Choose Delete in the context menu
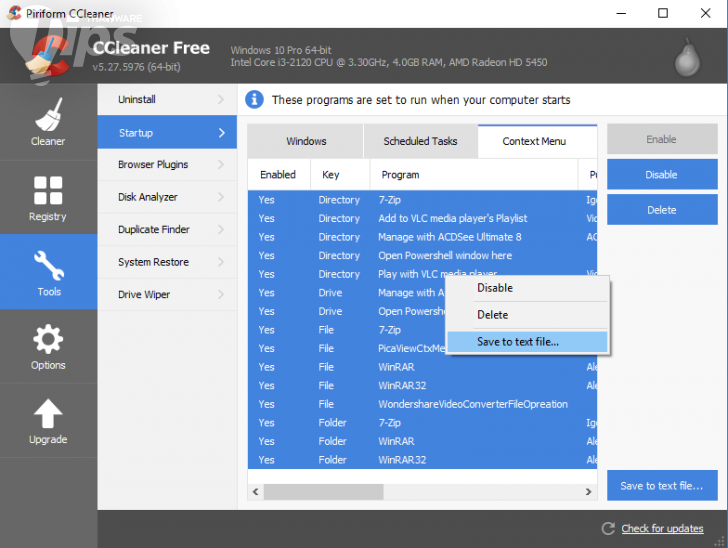The height and width of the screenshot is (548, 728). (x=527, y=315)
